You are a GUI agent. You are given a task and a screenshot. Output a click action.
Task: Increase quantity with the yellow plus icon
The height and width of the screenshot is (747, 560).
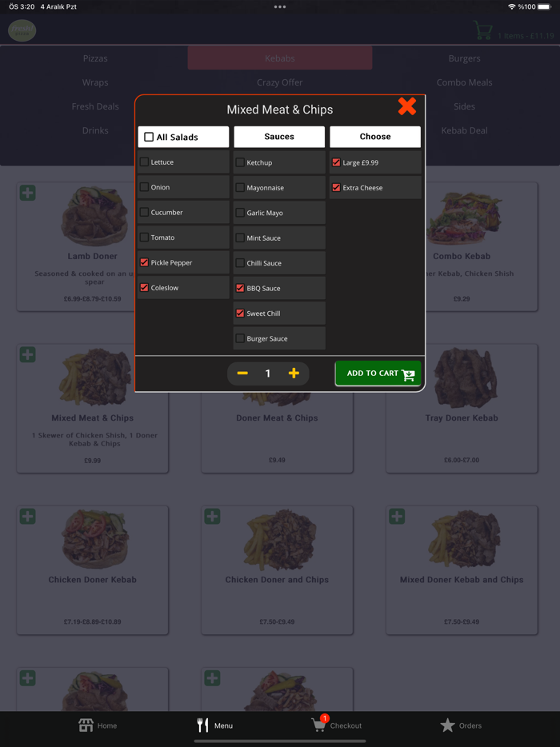tap(294, 373)
